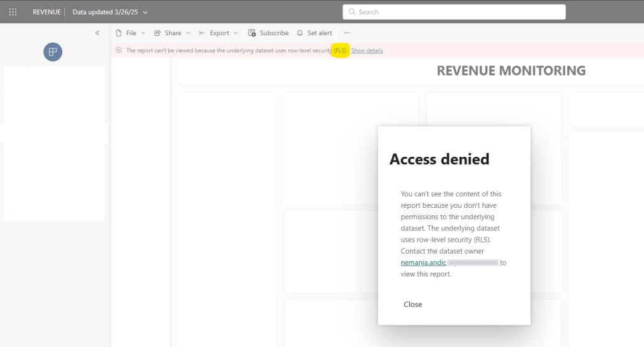Click the Share label in toolbar
Screen dimensions: 644x347
tap(172, 33)
